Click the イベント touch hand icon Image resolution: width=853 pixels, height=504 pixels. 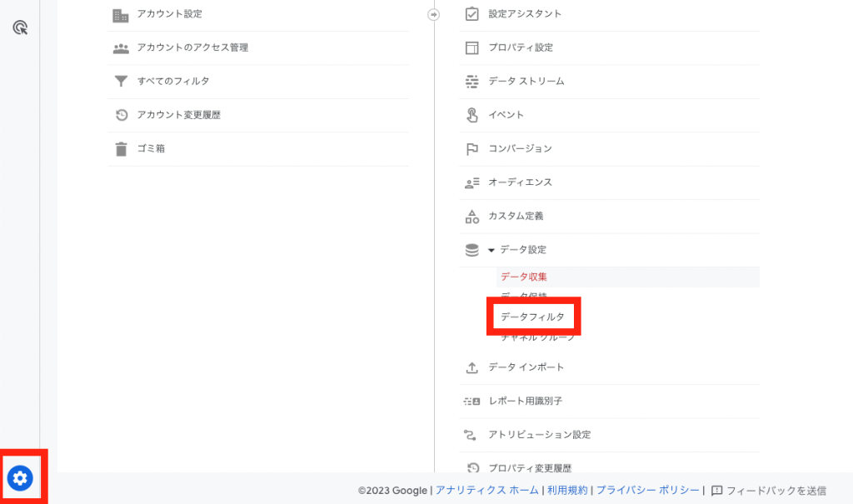pyautogui.click(x=471, y=115)
